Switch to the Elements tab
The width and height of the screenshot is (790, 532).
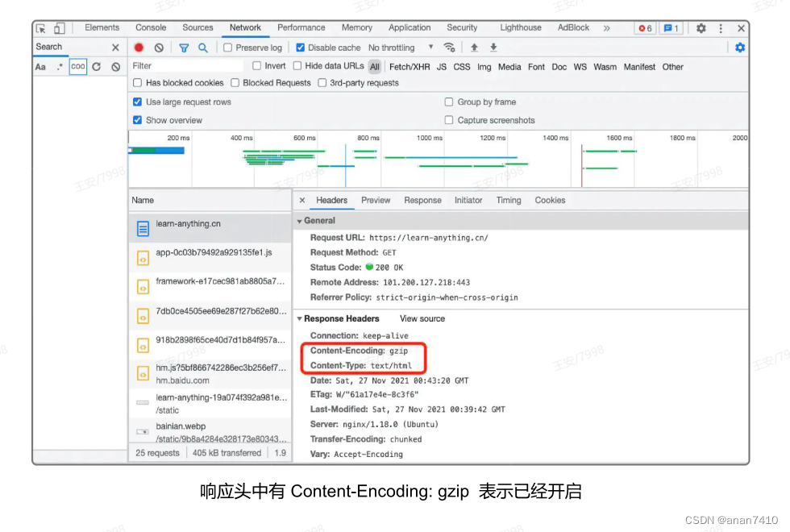coord(102,27)
